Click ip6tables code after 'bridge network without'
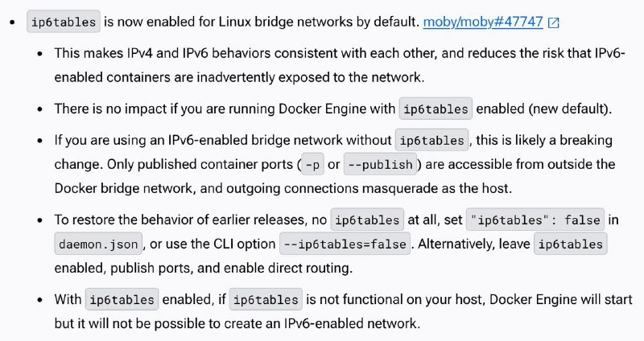This screenshot has width=644, height=341. tap(431, 141)
